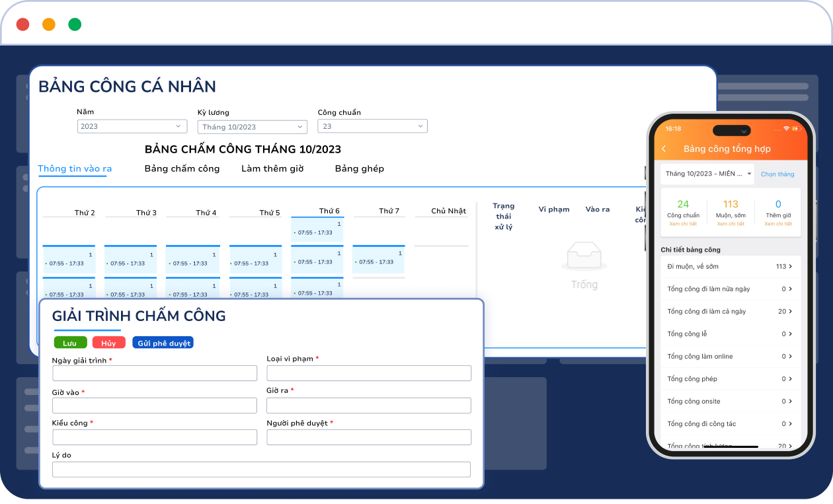Open chevron for Tổng công onsite row
Viewport: 833px width, 504px height.
(x=791, y=401)
